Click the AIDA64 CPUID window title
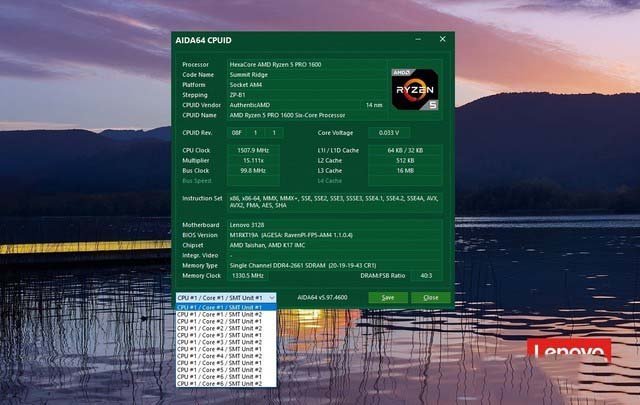Image resolution: width=640 pixels, height=405 pixels. coord(203,40)
